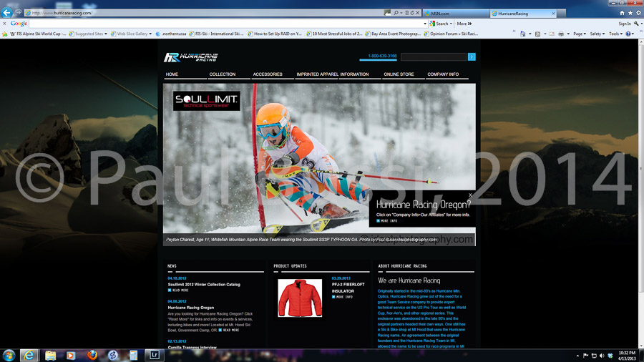Open the COMPANY INFO menu item

[x=443, y=74]
